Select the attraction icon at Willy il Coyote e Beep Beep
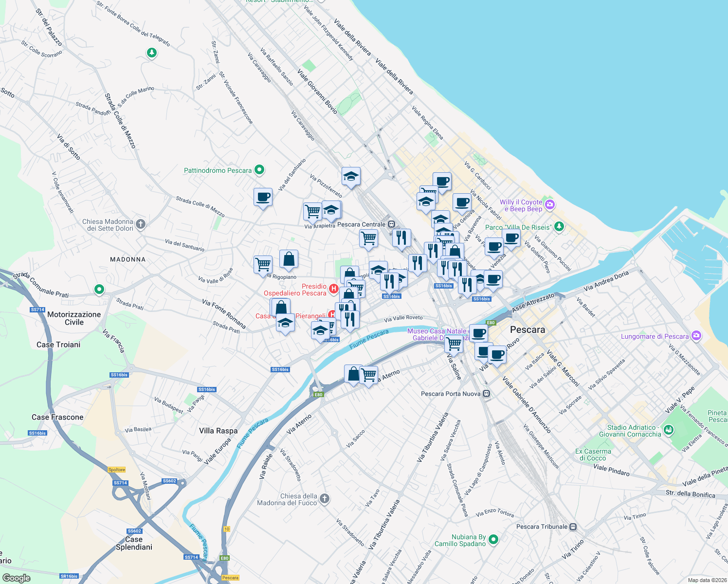This screenshot has height=584, width=728. click(x=550, y=204)
